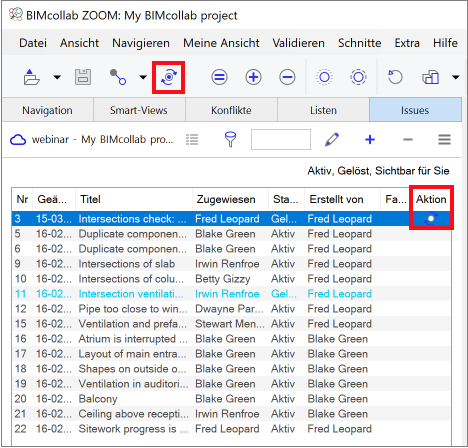
Task: Click the issue search input field
Action: tap(281, 139)
